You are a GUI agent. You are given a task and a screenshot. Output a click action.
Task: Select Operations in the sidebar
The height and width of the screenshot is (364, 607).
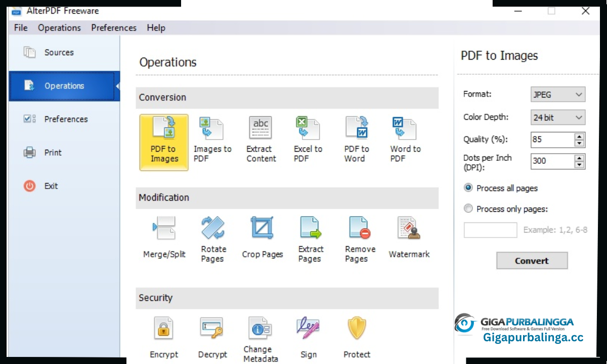click(64, 86)
